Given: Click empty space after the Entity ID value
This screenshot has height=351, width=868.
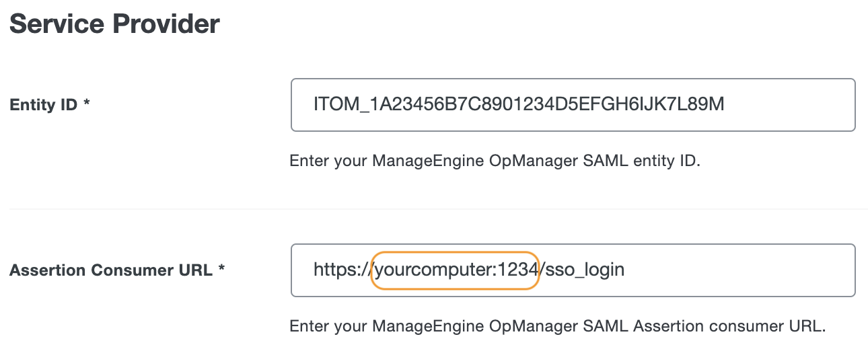Looking at the screenshot, I should click(x=787, y=105).
